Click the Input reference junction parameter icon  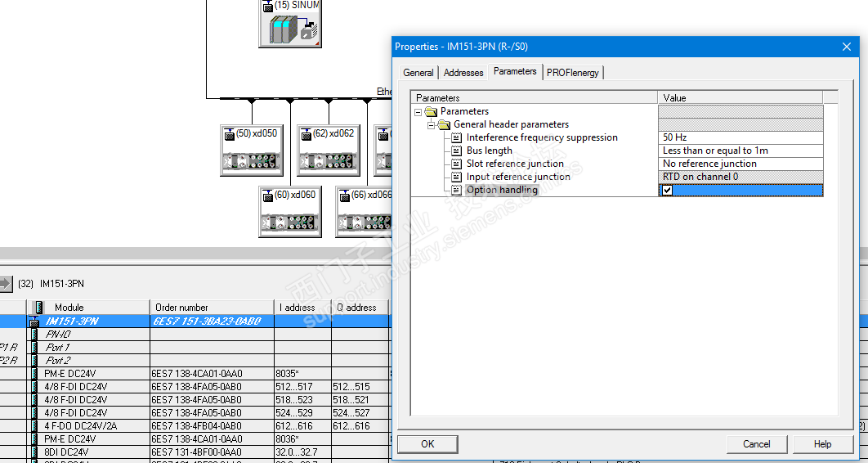pos(456,177)
